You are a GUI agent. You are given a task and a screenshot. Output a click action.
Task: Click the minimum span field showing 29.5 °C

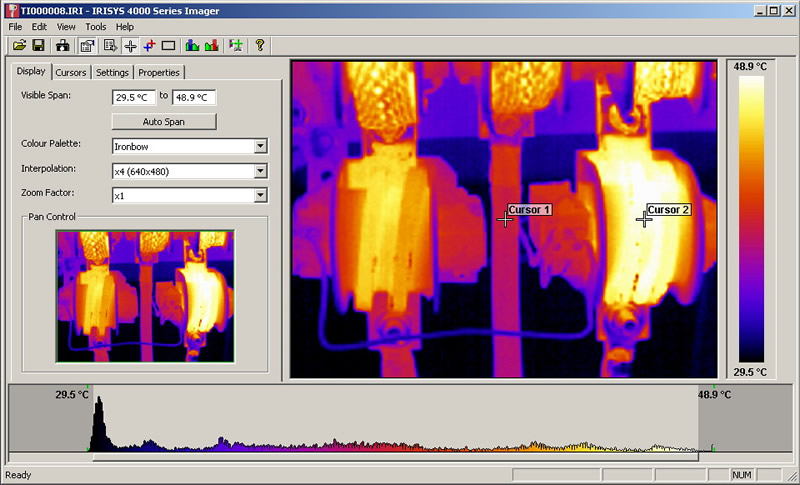point(133,97)
